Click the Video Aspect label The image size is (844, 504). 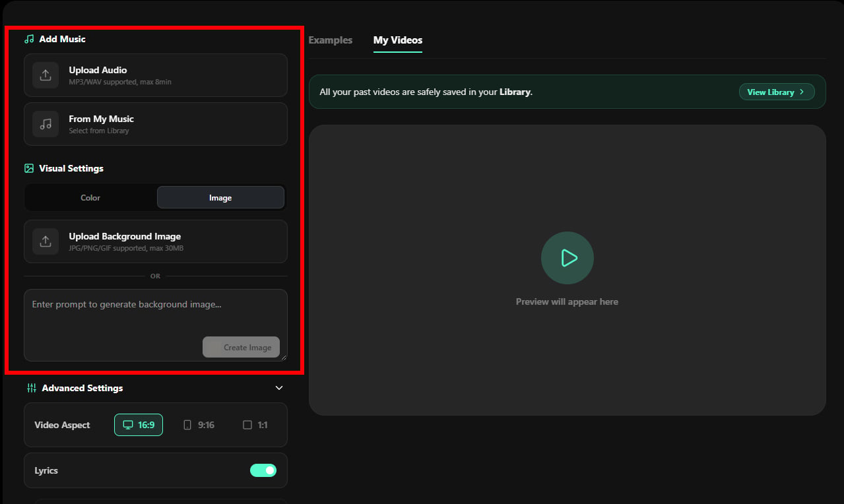[62, 425]
